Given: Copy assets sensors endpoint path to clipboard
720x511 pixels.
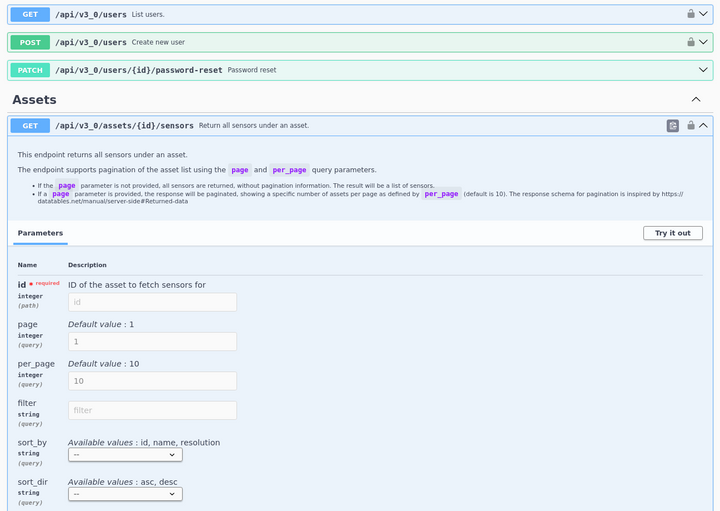Looking at the screenshot, I should click(x=673, y=126).
